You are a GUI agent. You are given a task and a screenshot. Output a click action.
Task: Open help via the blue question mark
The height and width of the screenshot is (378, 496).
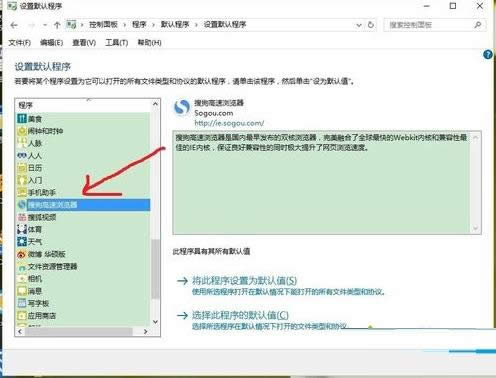pyautogui.click(x=488, y=55)
